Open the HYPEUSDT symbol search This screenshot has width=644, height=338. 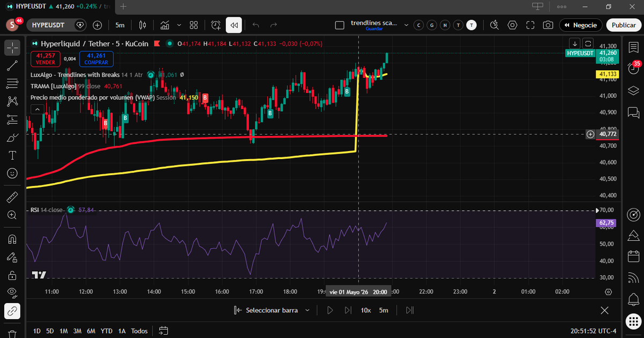(x=57, y=25)
